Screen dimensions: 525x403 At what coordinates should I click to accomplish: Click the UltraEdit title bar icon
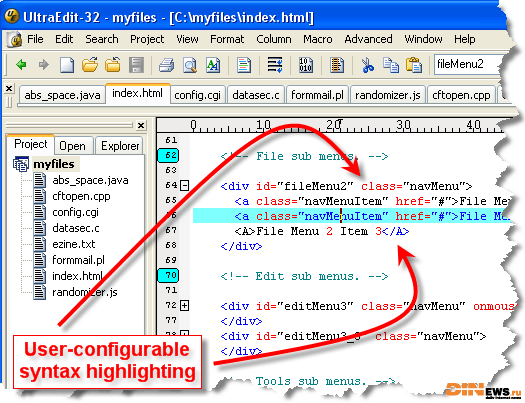pyautogui.click(x=11, y=16)
